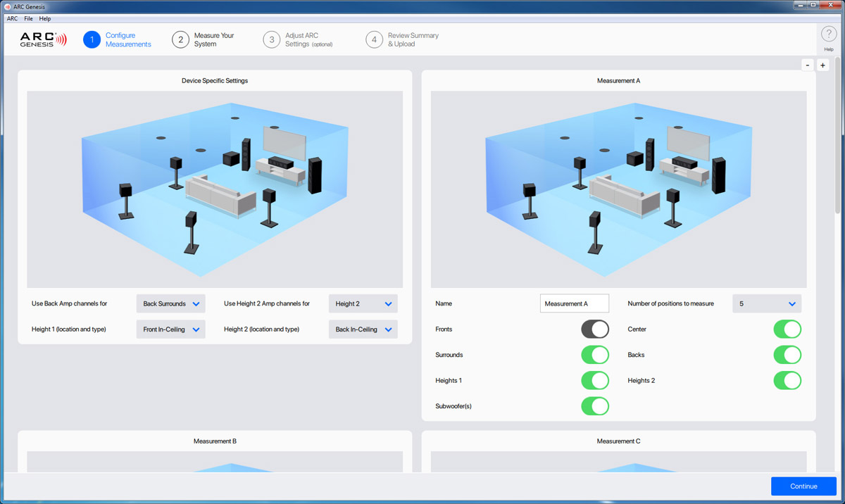
Task: Open the ARC menu
Action: pos(12,19)
